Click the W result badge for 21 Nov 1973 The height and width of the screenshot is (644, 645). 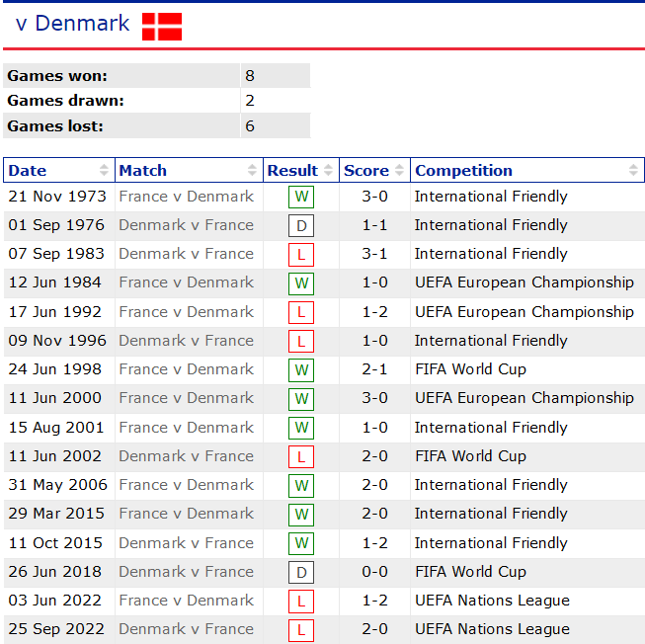click(301, 197)
